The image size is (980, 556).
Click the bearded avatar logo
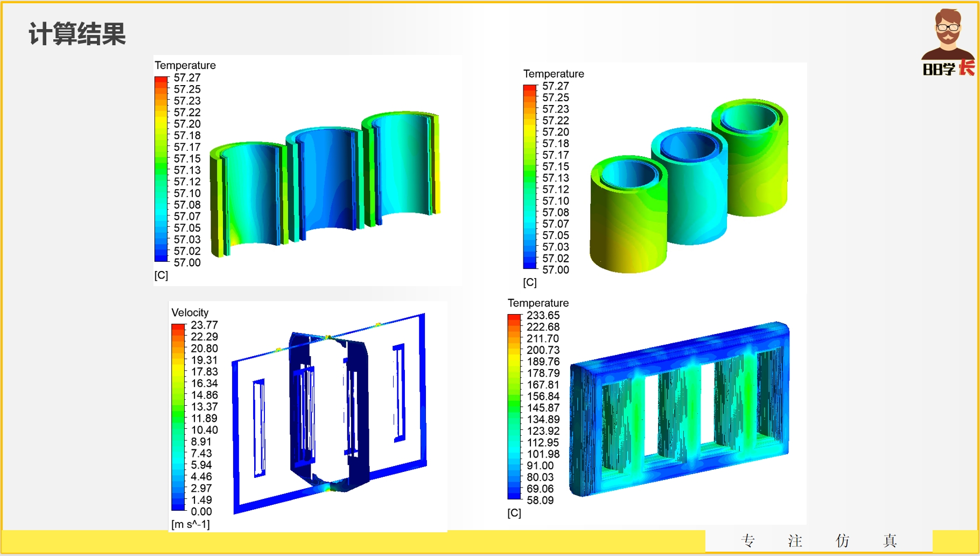(948, 33)
